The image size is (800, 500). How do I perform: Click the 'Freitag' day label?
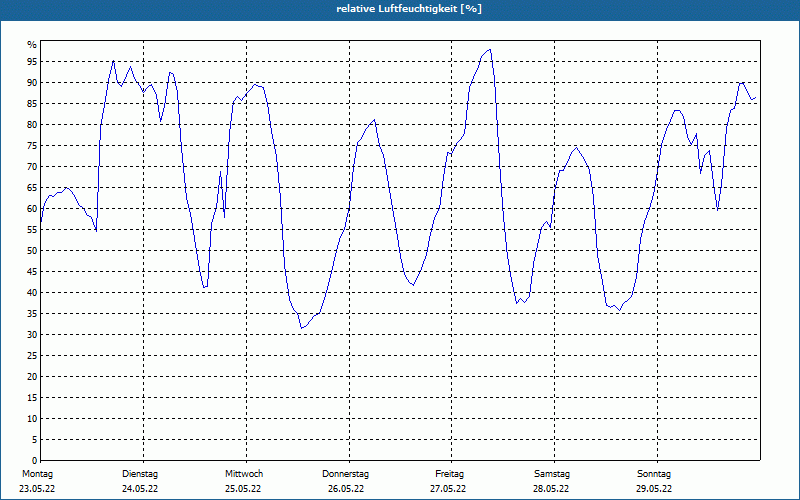tap(449, 474)
